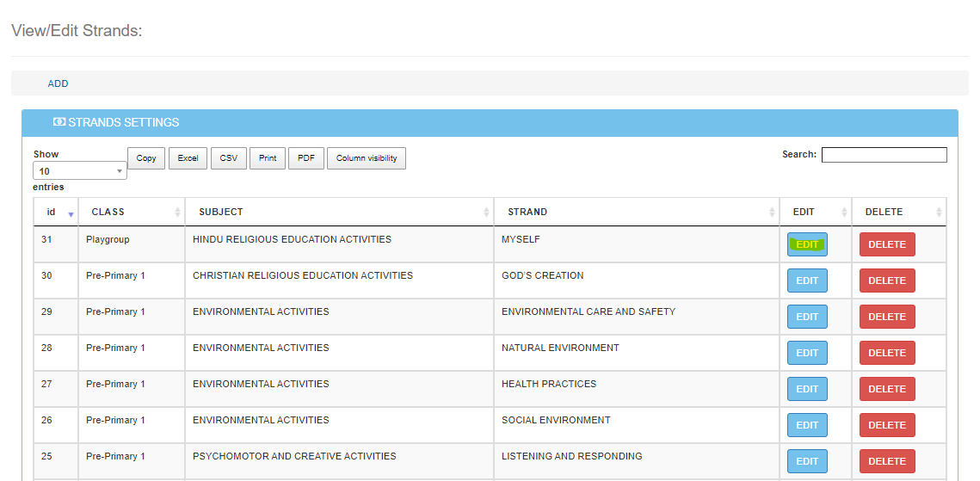This screenshot has width=980, height=481.
Task: Focus the Search input field
Action: pyautogui.click(x=884, y=155)
